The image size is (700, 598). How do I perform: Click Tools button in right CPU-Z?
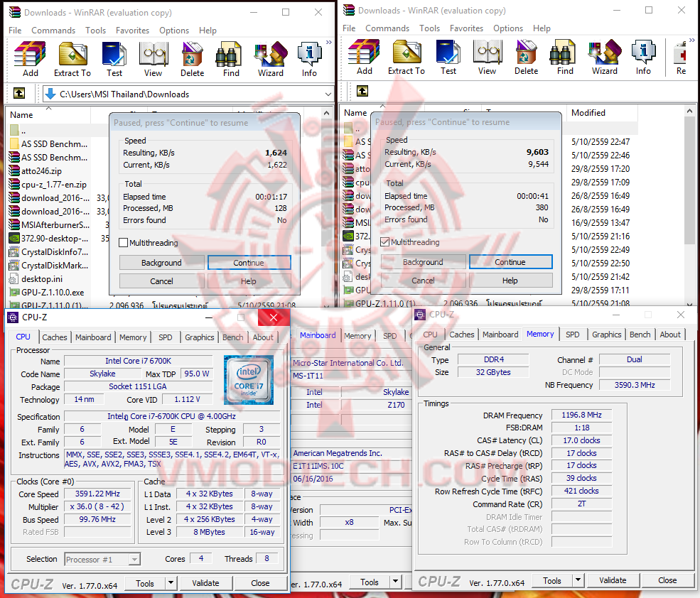click(551, 580)
